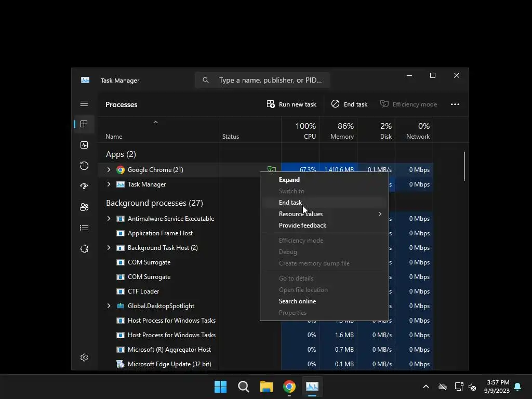
Task: Click the process list vertical scrollbar
Action: (464, 166)
